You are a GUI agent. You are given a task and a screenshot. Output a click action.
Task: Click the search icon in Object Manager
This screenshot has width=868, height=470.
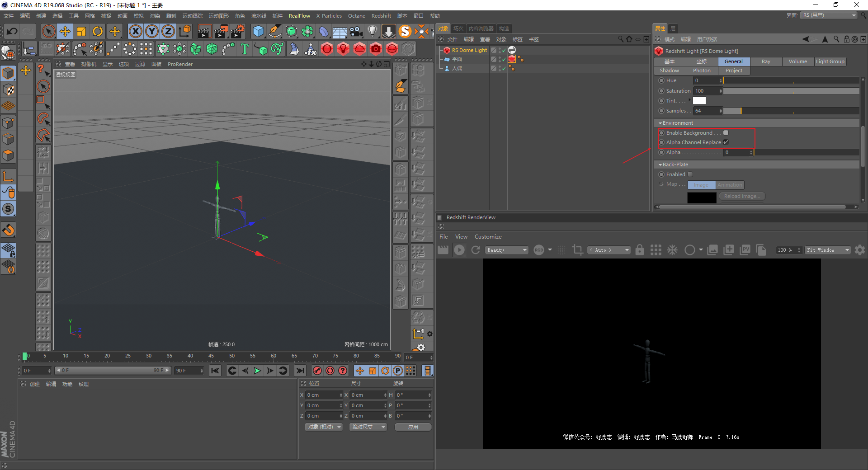click(621, 39)
